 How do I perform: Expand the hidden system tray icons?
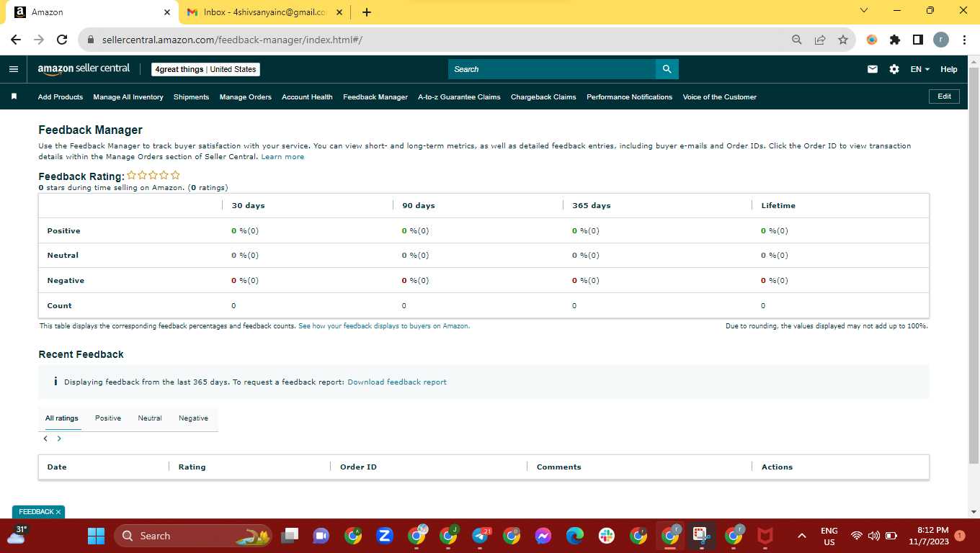click(801, 536)
